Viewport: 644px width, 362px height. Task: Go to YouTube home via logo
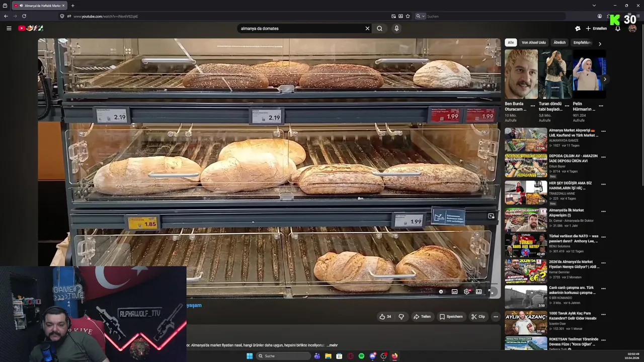click(x=31, y=28)
